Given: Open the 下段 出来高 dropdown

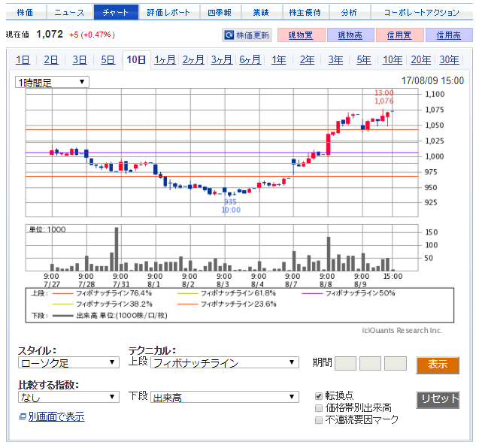Looking at the screenshot, I should [225, 398].
